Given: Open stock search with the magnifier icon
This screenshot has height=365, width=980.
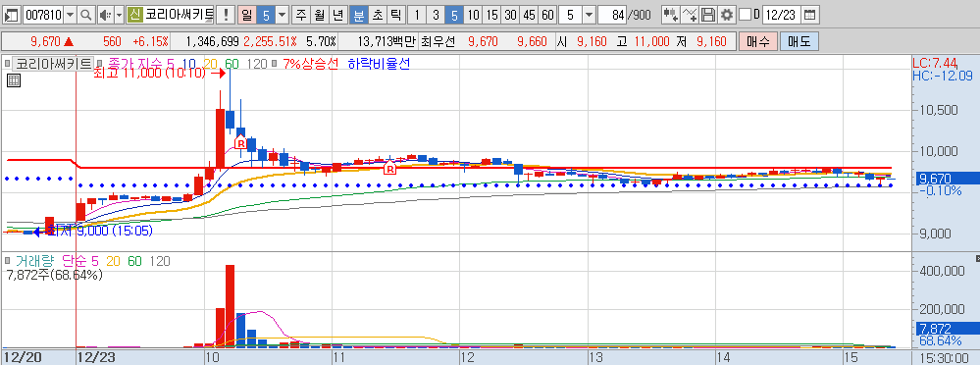Looking at the screenshot, I should point(85,15).
